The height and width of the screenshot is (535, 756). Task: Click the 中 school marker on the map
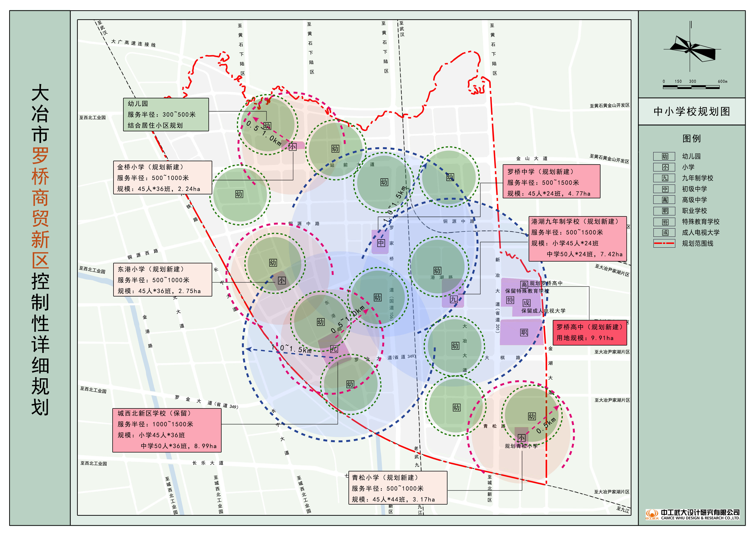(x=381, y=243)
